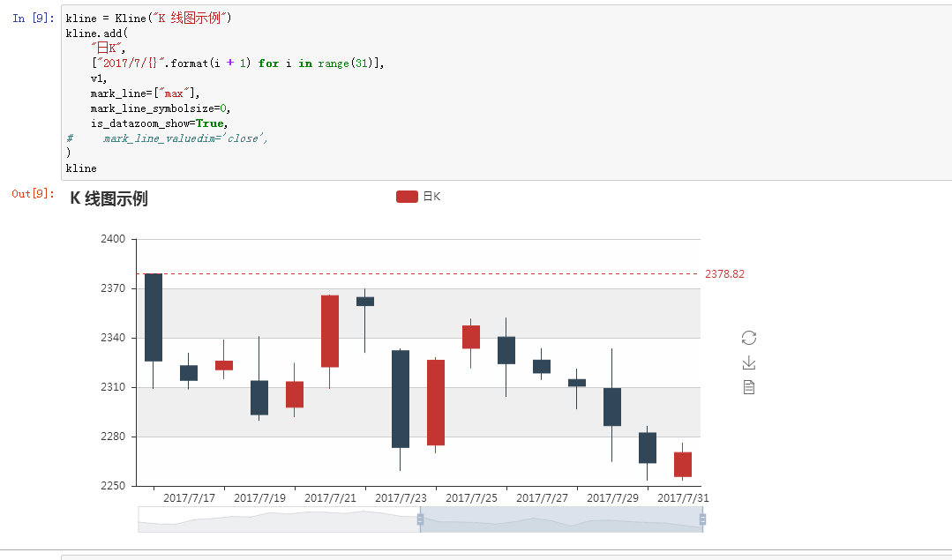Screen dimensions: 952x560
Task: Click the 2378.82 mark line label
Action: [725, 273]
